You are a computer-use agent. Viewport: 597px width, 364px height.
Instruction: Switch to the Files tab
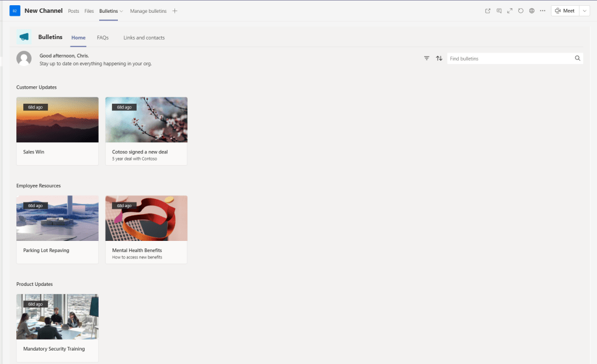pyautogui.click(x=89, y=11)
